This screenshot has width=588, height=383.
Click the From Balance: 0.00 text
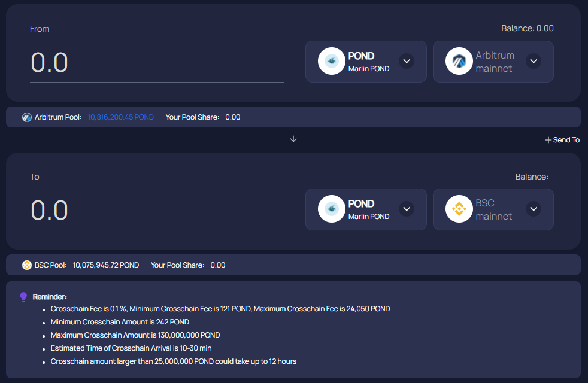click(x=528, y=28)
